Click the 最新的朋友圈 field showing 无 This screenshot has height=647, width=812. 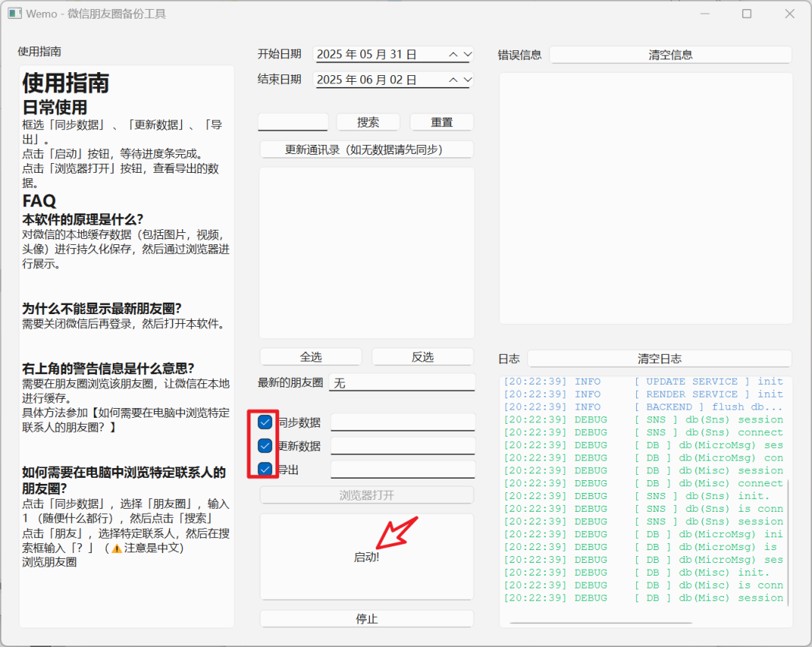(401, 382)
